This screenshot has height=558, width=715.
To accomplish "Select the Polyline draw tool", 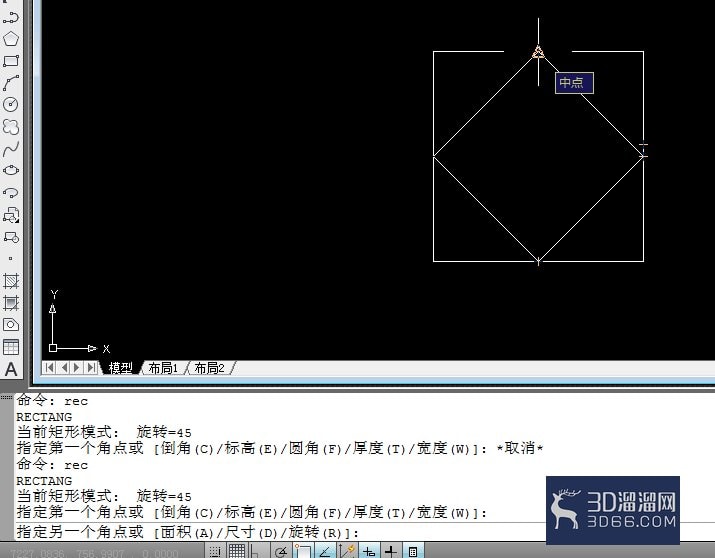I will [11, 17].
